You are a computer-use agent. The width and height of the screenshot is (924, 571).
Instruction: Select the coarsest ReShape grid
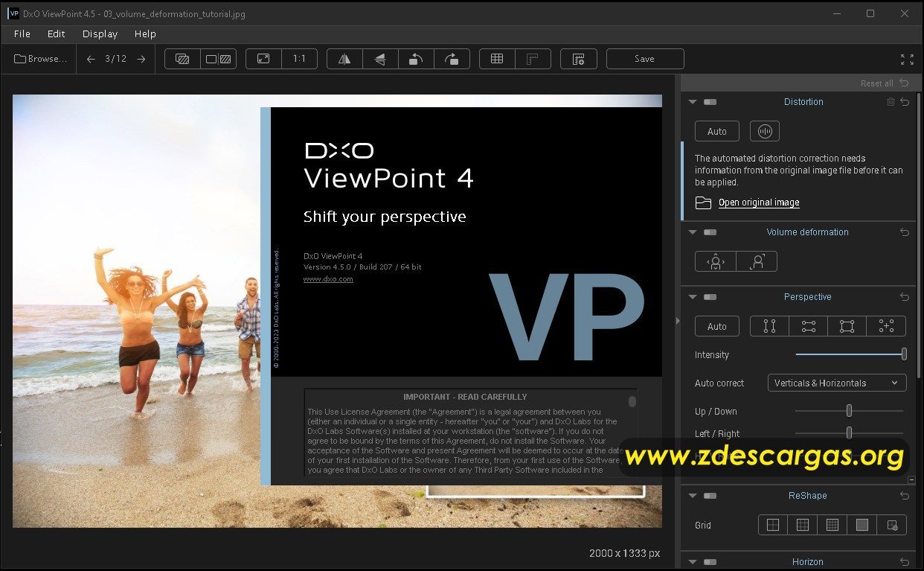pyautogui.click(x=773, y=525)
